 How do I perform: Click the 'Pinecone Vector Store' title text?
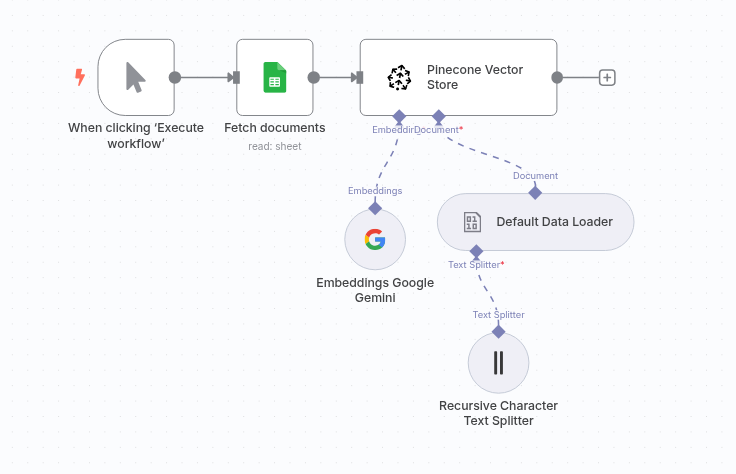tap(475, 77)
